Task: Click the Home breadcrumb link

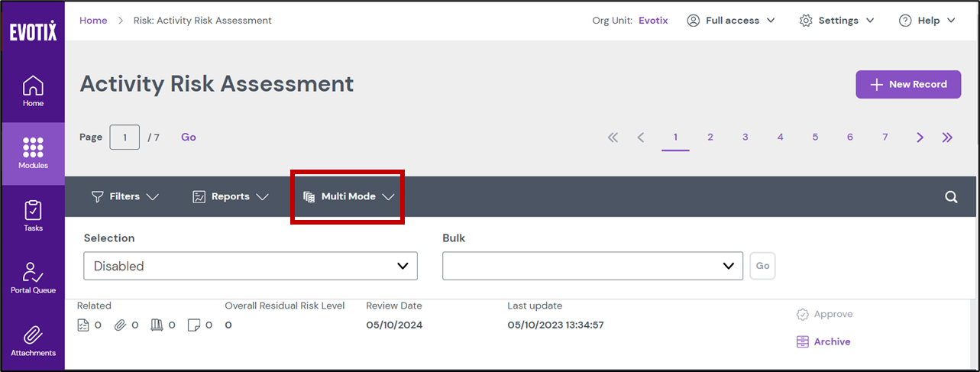Action: (x=93, y=21)
